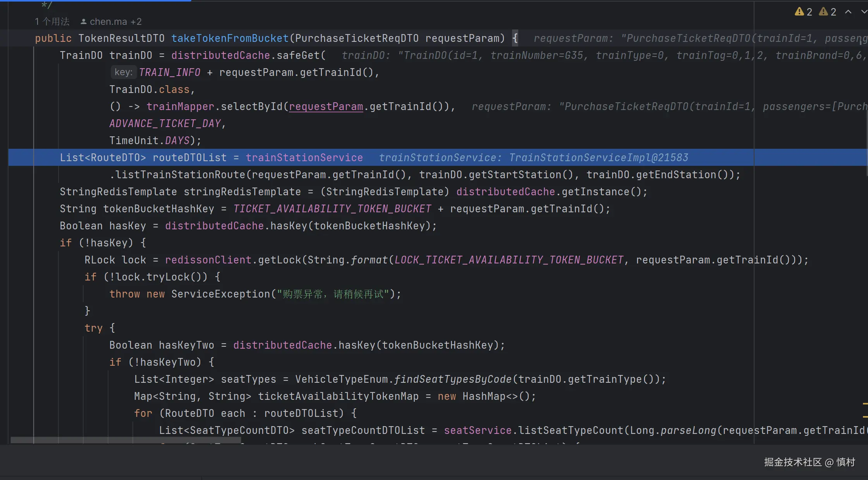
Task: Click the findSeatTypesByCode static method
Action: click(453, 379)
